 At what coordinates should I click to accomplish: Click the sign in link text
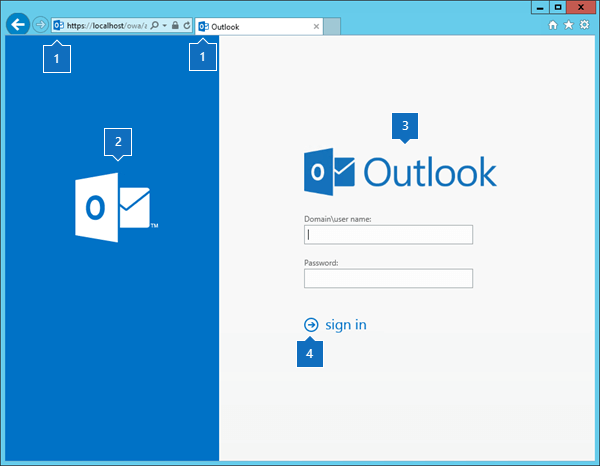pos(346,325)
